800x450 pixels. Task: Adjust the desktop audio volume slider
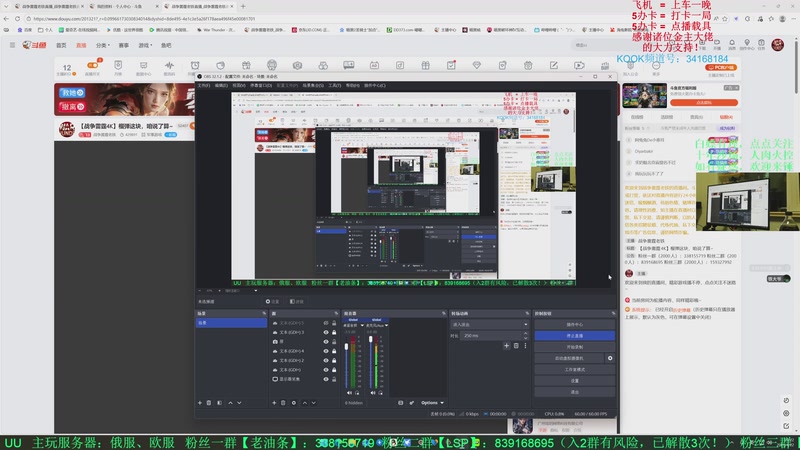point(347,347)
